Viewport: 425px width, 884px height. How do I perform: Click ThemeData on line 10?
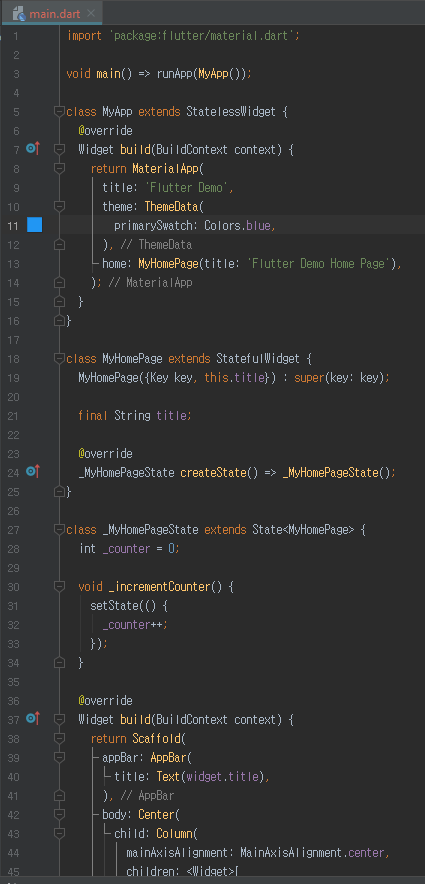171,206
